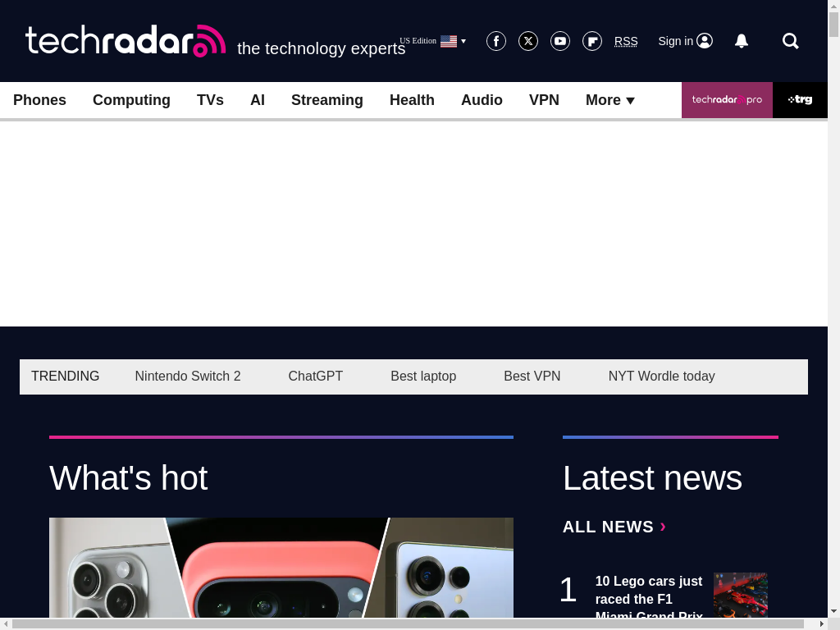Click the user account icon beside Sign in

coord(705,41)
